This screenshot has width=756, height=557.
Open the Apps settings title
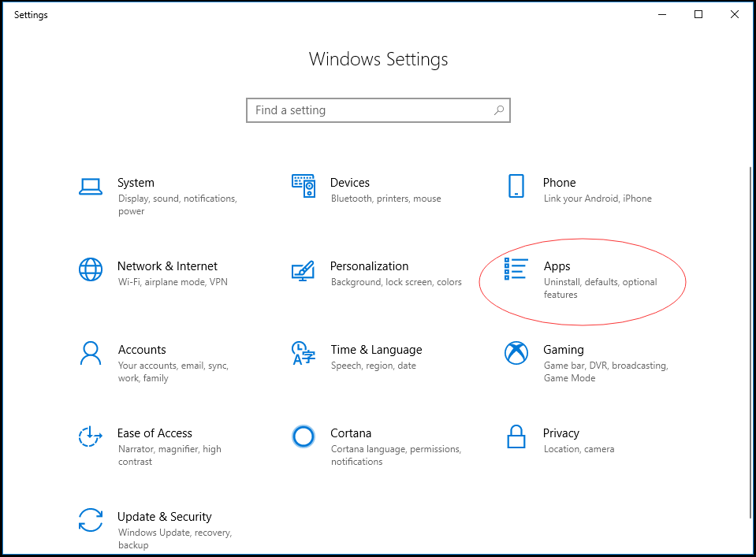557,266
